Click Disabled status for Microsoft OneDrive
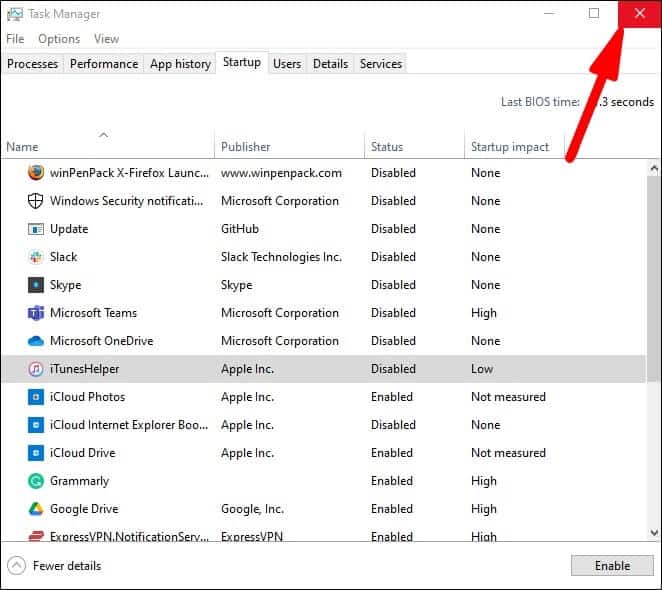The width and height of the screenshot is (662, 590). 393,341
